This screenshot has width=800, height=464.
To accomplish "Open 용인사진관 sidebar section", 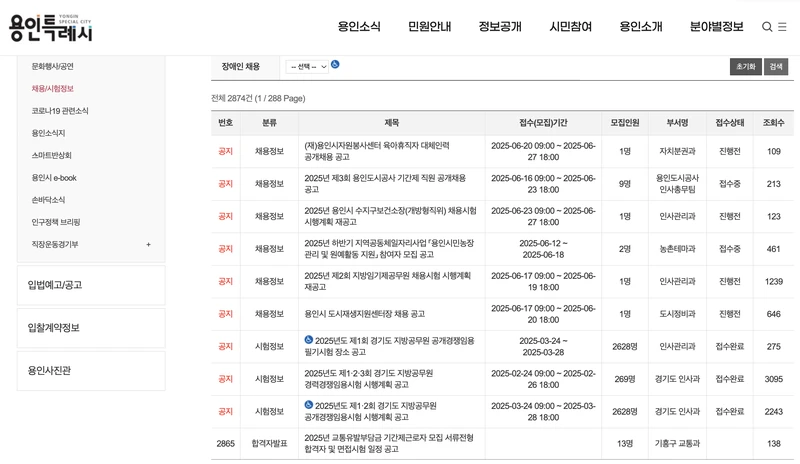I will tap(91, 371).
